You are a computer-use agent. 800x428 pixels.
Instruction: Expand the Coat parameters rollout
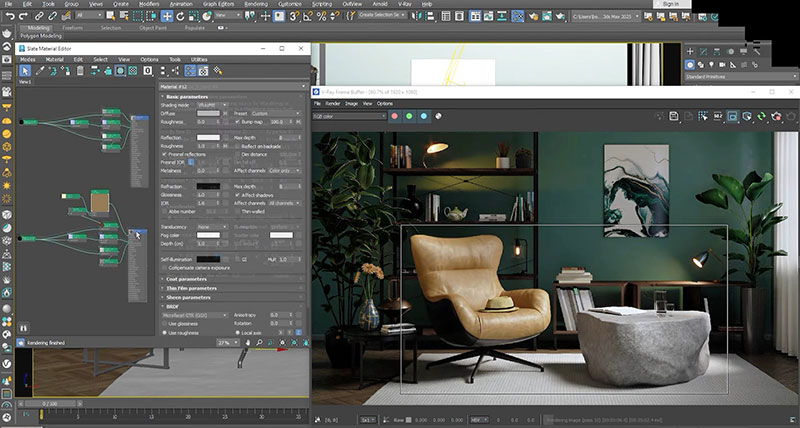pos(185,279)
